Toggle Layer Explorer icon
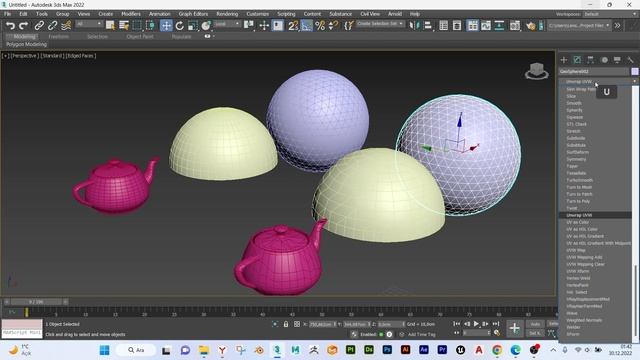Viewport: 640px width, 360px height. tap(457, 26)
